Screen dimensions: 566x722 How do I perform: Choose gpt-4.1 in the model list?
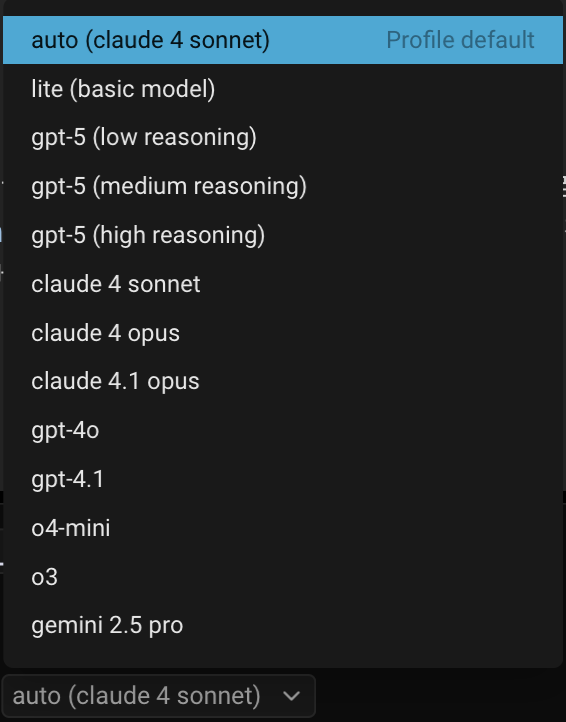coord(283,479)
